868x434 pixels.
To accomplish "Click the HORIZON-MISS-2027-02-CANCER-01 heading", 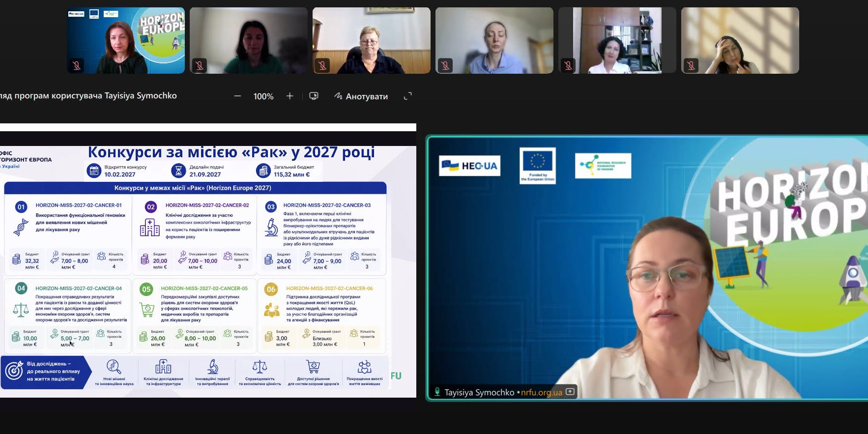I will point(79,205).
